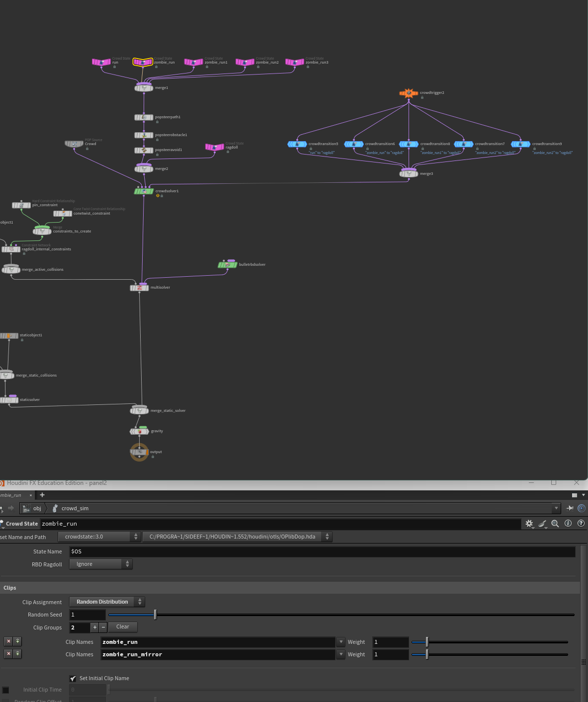Open the OPlibDop.hda path dropdown

[x=237, y=537]
